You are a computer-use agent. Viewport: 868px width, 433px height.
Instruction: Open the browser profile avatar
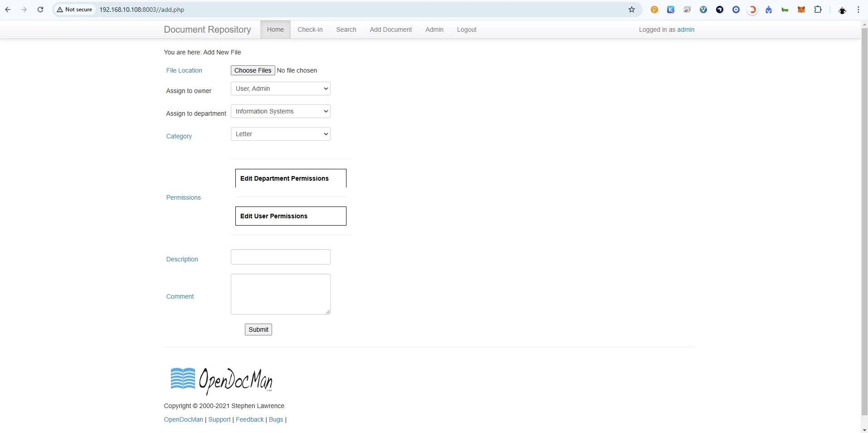(x=842, y=10)
